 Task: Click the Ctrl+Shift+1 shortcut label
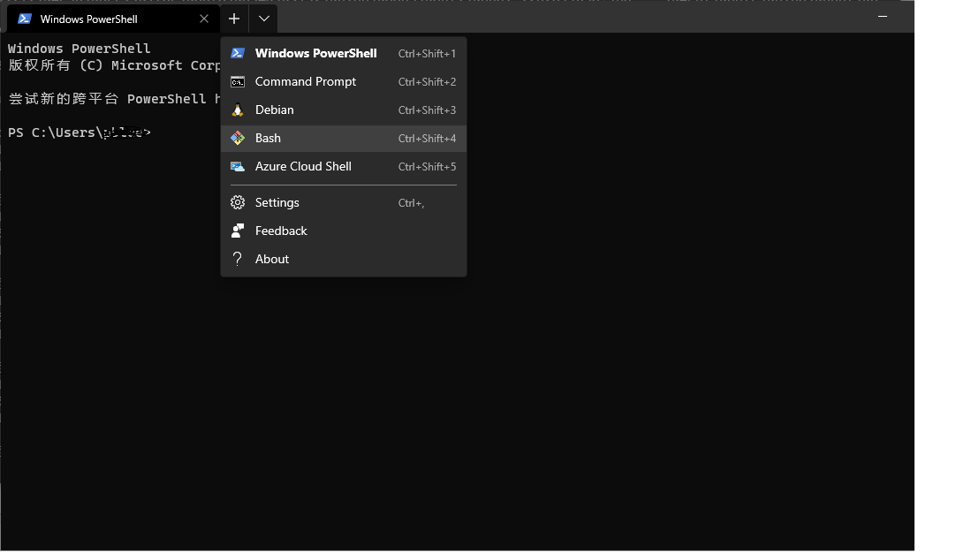point(427,54)
